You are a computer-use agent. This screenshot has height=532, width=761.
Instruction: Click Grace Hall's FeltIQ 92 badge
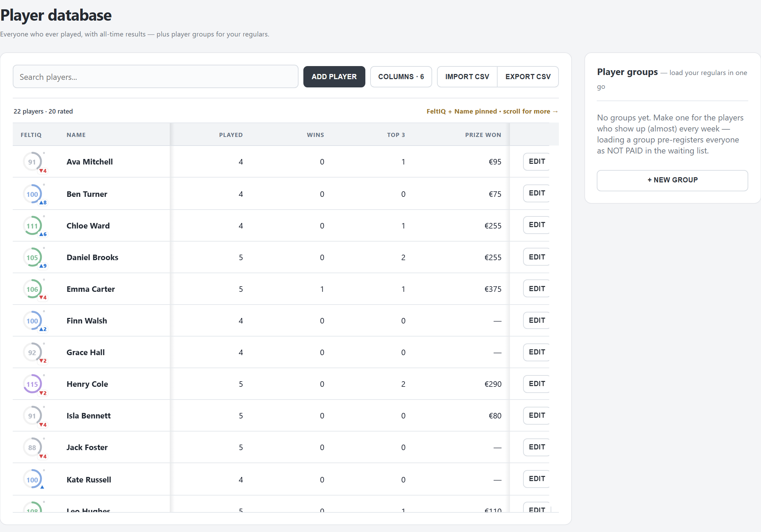click(x=32, y=352)
